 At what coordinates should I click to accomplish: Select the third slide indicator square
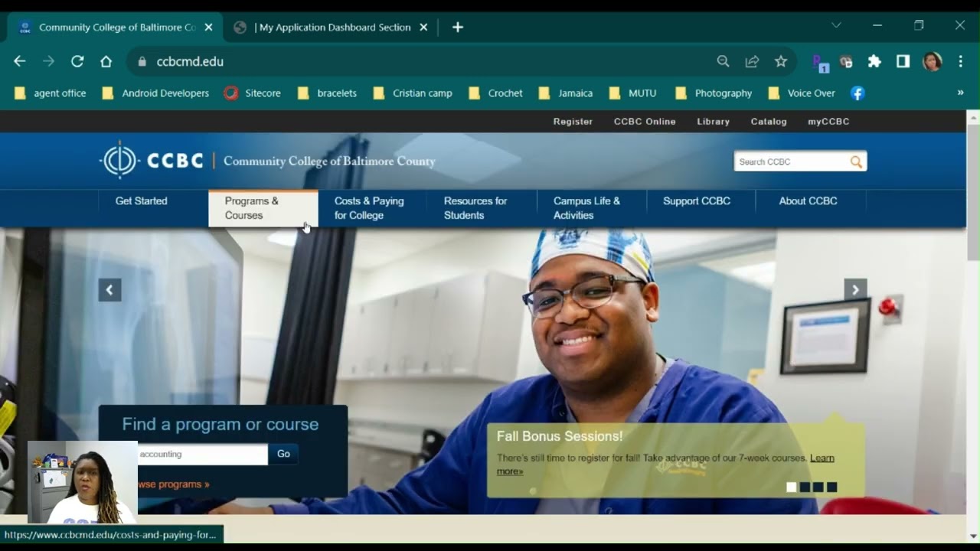[818, 487]
